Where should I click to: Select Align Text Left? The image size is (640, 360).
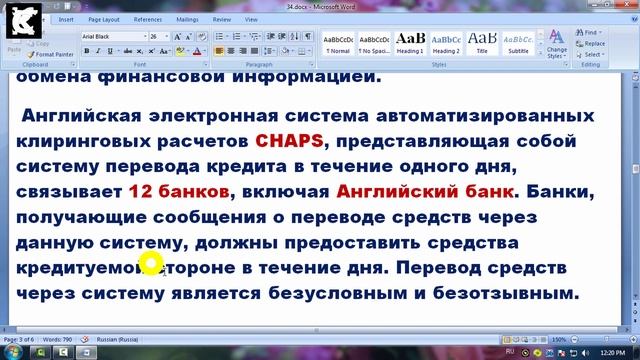(x=219, y=51)
